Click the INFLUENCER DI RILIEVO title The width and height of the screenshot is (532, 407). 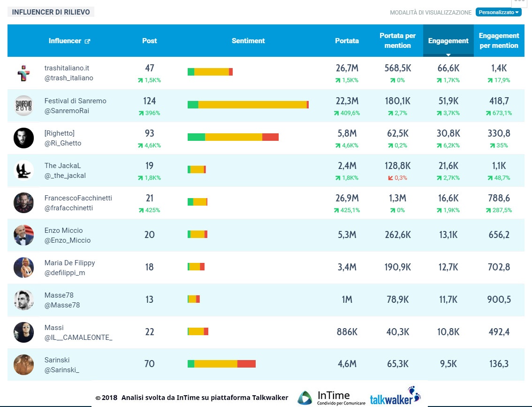[51, 12]
